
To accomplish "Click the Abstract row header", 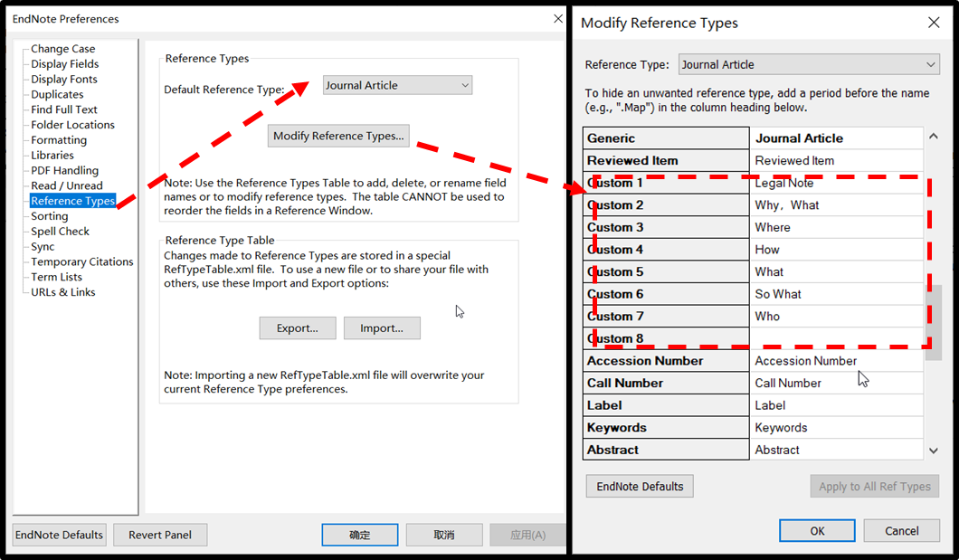I will (666, 450).
